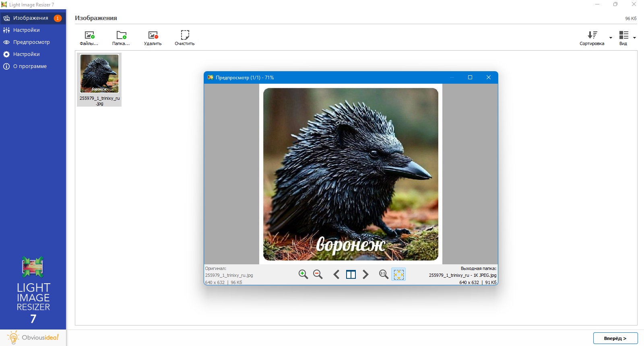Click the Вперёд > button

615,338
